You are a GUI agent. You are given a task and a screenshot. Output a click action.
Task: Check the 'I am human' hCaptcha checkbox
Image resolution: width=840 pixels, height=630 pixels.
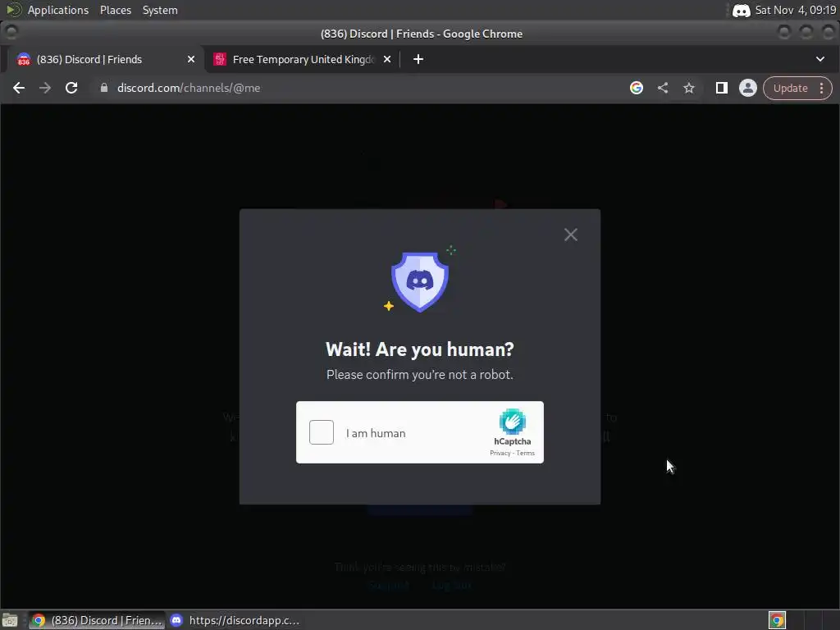coord(322,432)
